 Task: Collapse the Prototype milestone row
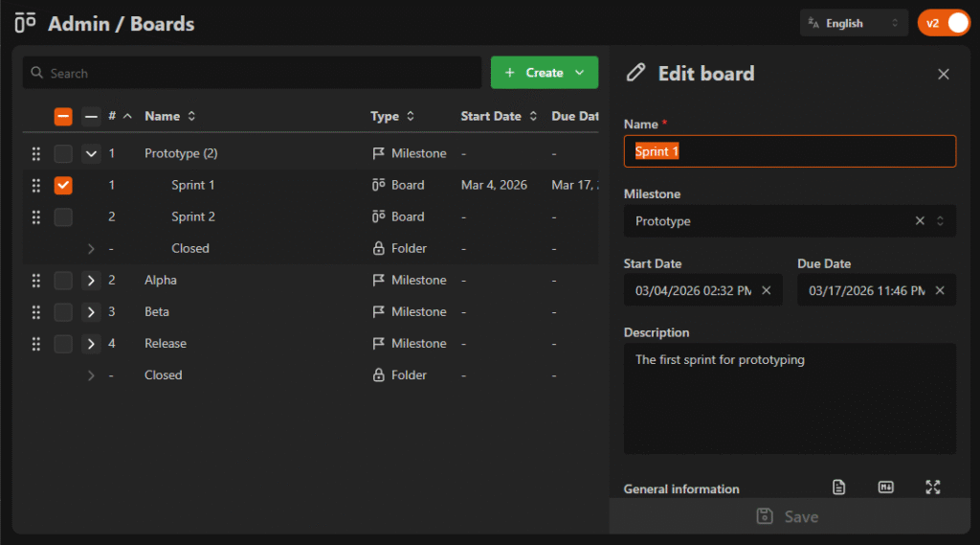click(91, 153)
